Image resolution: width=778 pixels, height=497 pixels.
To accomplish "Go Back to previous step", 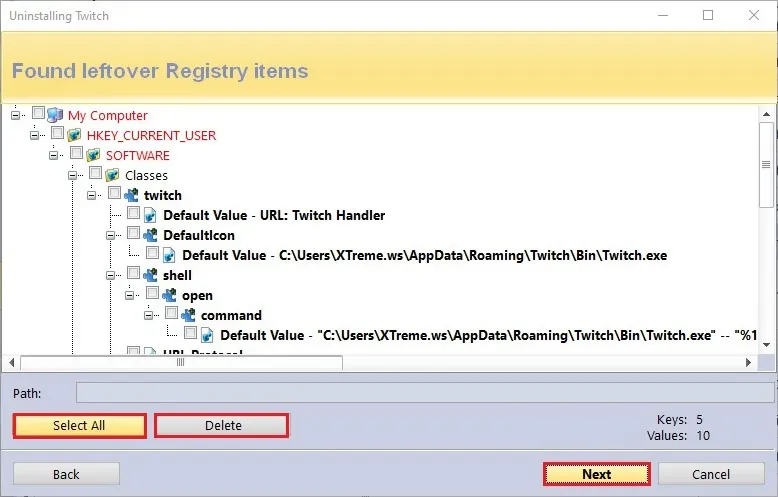I will (x=66, y=474).
